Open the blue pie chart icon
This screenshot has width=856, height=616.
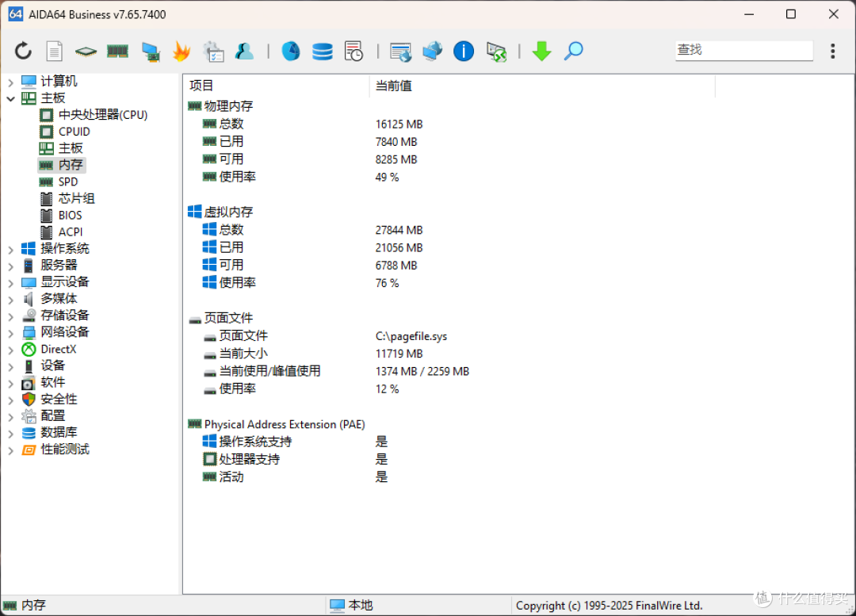click(x=290, y=52)
